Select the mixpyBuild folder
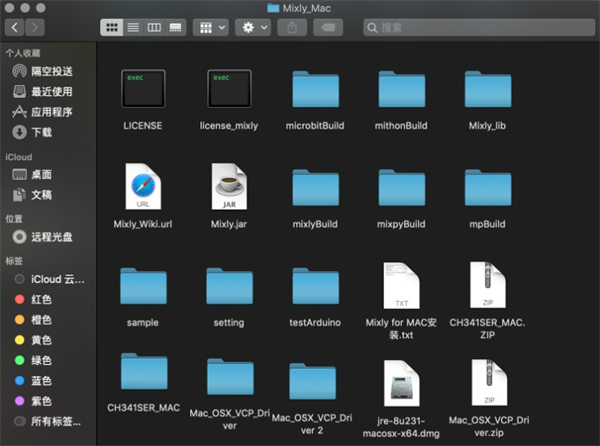This screenshot has height=446, width=600. coord(402,187)
